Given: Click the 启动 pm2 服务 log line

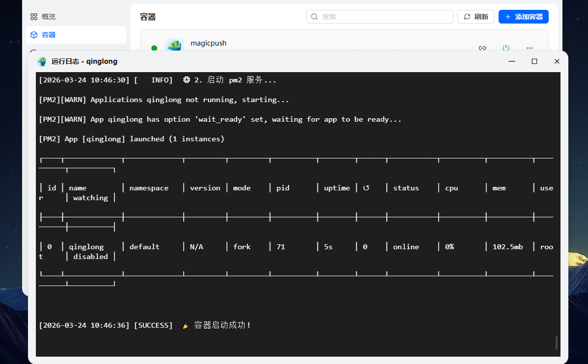Looking at the screenshot, I should click(158, 80).
